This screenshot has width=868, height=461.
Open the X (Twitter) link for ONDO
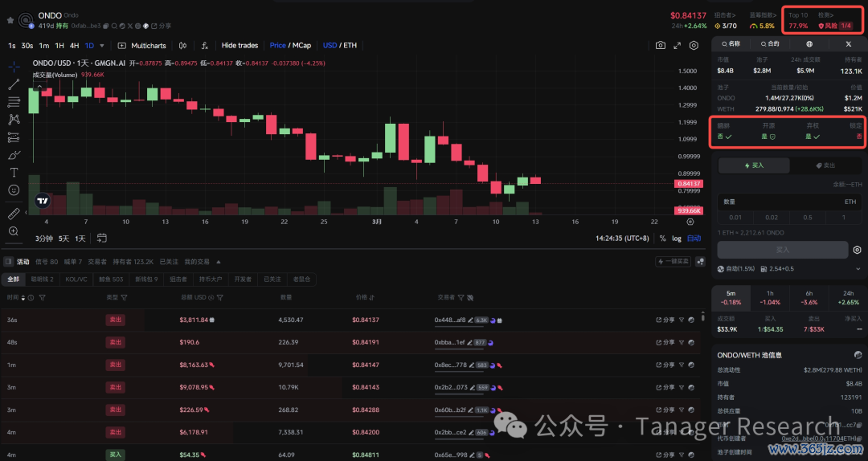(x=130, y=26)
